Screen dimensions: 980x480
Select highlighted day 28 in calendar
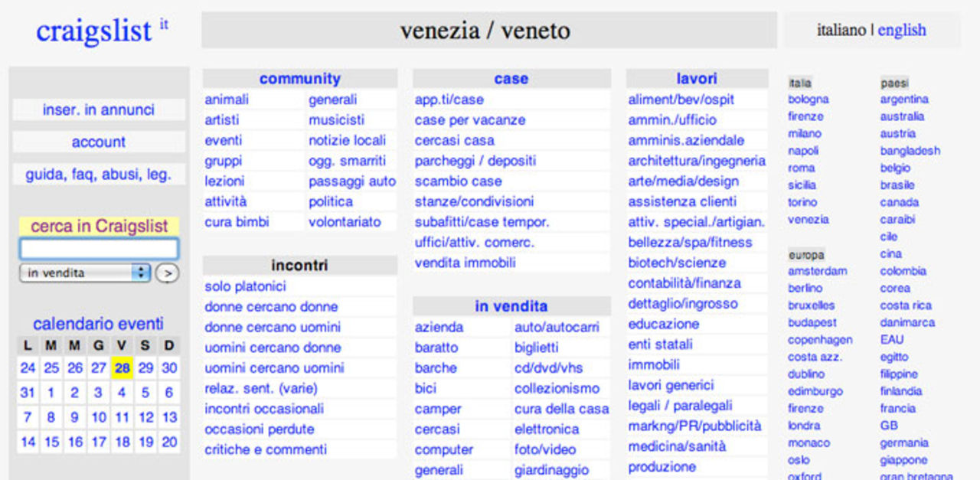pyautogui.click(x=122, y=368)
